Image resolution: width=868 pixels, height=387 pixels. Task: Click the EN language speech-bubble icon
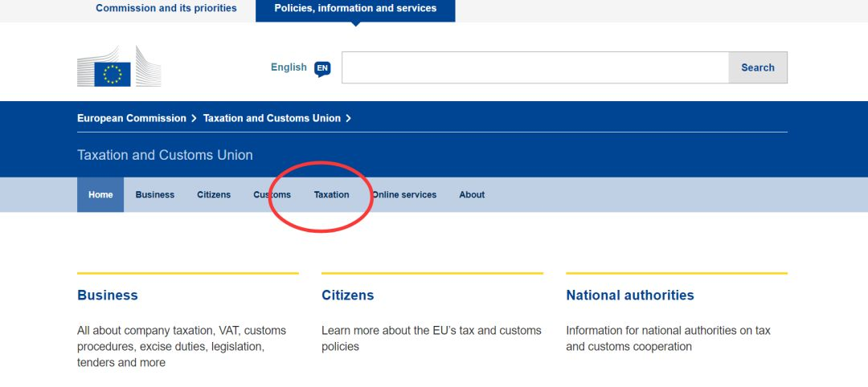322,68
